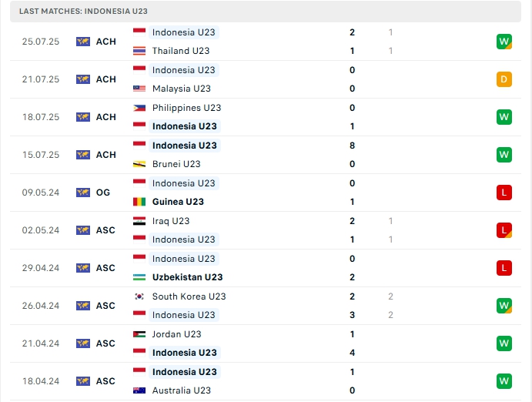
Task: Click the ACH competition label on 25.07.25
Action: [105, 42]
